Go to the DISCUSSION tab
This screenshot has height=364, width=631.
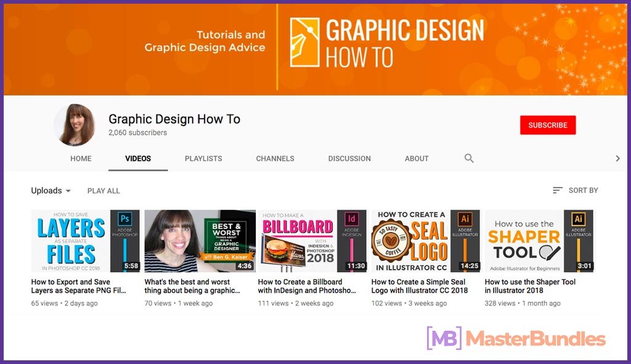click(x=349, y=158)
